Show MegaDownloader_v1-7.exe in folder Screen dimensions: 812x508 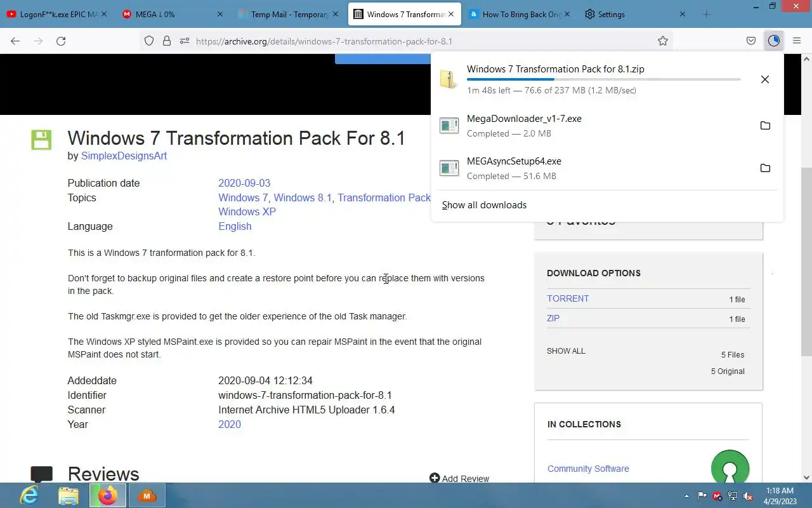pyautogui.click(x=765, y=126)
